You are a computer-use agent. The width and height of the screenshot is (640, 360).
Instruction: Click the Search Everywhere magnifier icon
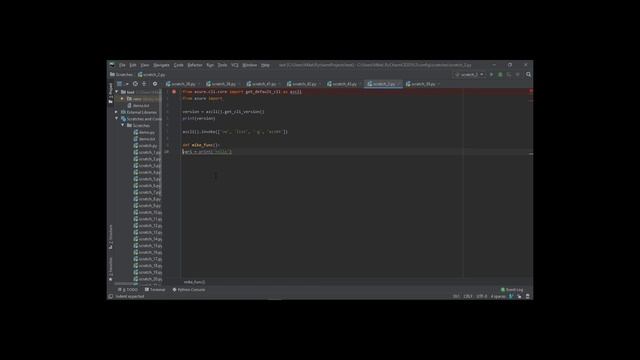529,75
